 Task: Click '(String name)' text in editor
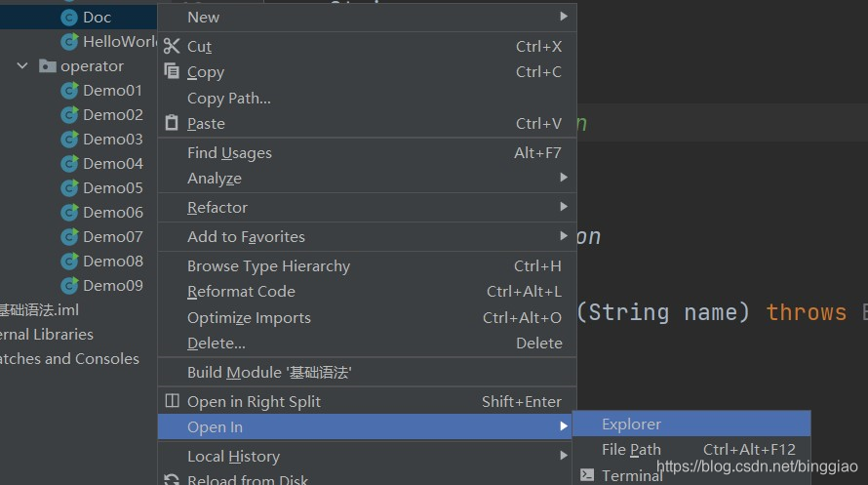(x=663, y=313)
